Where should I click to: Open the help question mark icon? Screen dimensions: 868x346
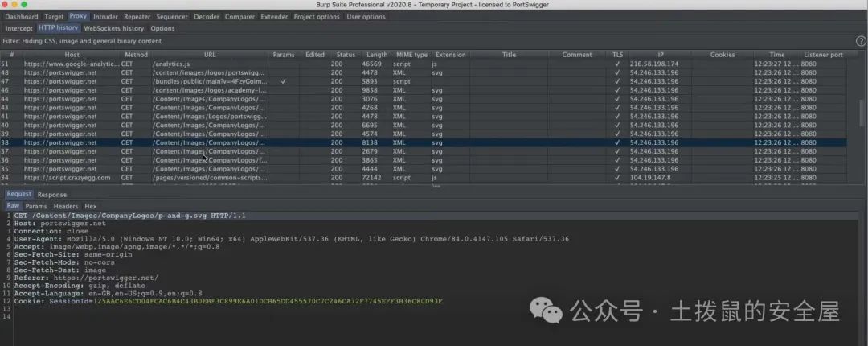tap(861, 41)
